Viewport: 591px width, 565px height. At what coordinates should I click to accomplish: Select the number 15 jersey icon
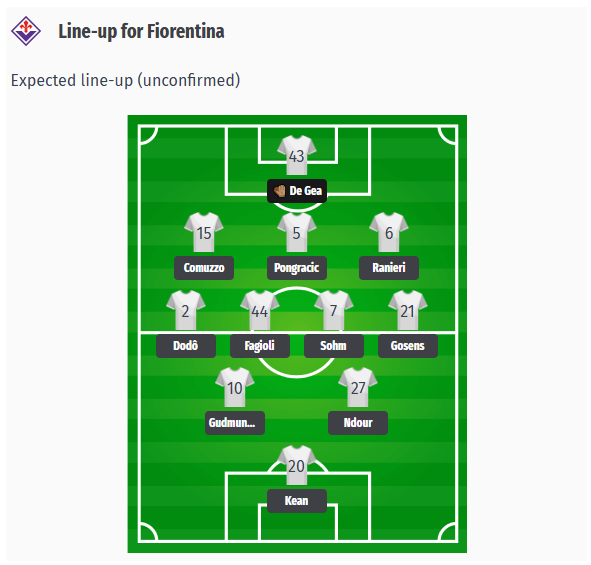204,232
